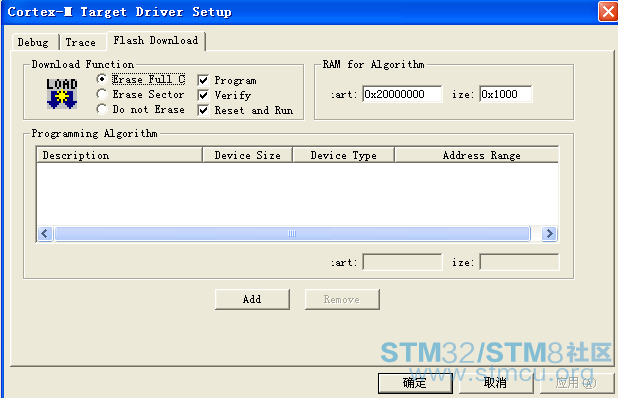Click the algorithm list scroll right arrow
618x398 pixels.
549,234
